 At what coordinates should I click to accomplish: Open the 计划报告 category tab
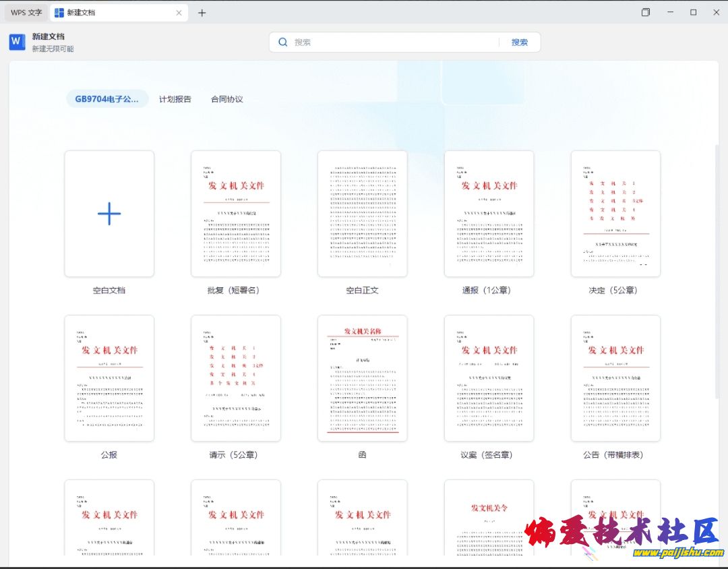175,99
